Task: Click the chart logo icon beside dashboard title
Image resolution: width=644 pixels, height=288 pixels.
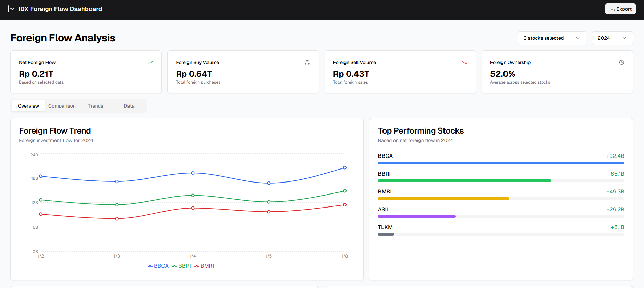Action: point(12,9)
